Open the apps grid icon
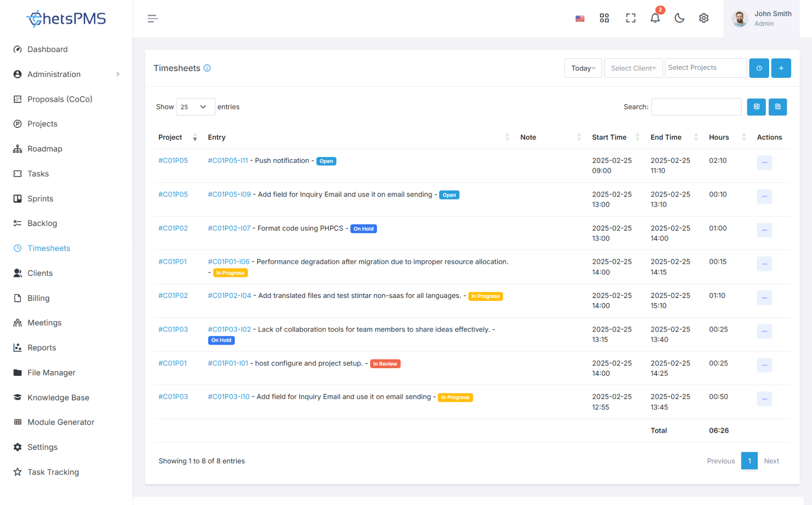This screenshot has height=505, width=812. (x=604, y=18)
